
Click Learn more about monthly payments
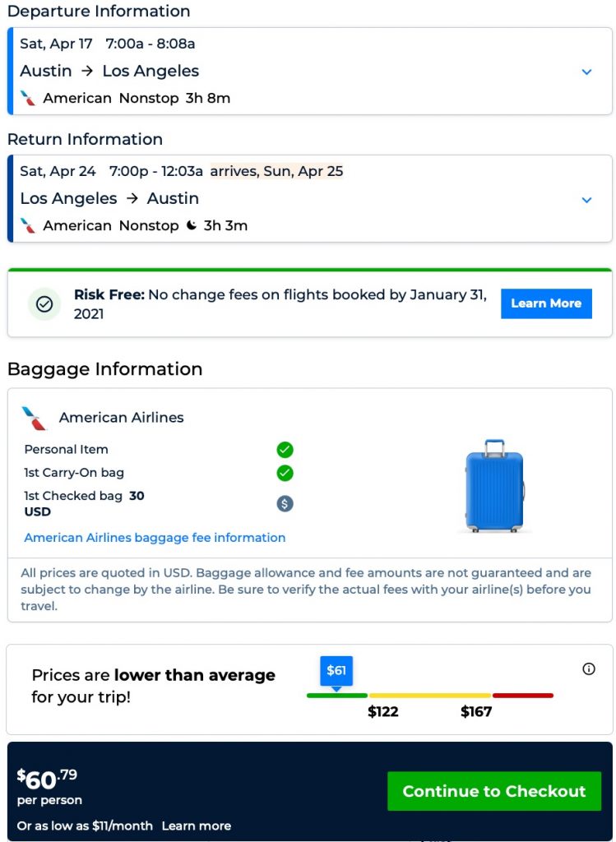(x=196, y=826)
